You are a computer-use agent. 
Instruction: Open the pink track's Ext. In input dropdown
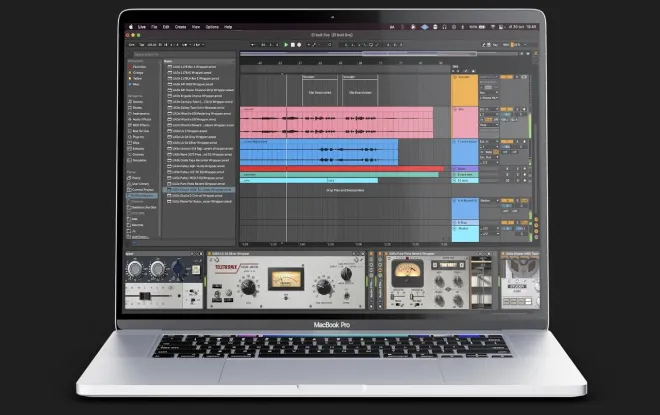[x=489, y=109]
